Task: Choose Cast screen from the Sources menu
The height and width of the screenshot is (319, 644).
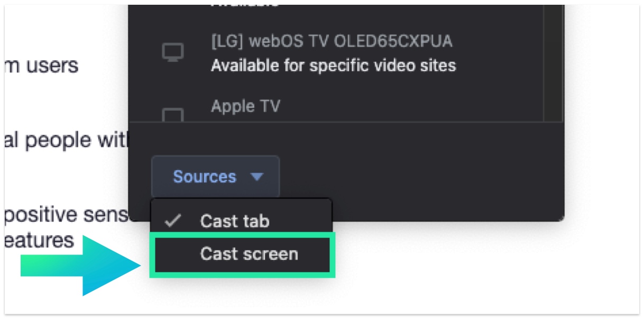Action: click(x=249, y=254)
